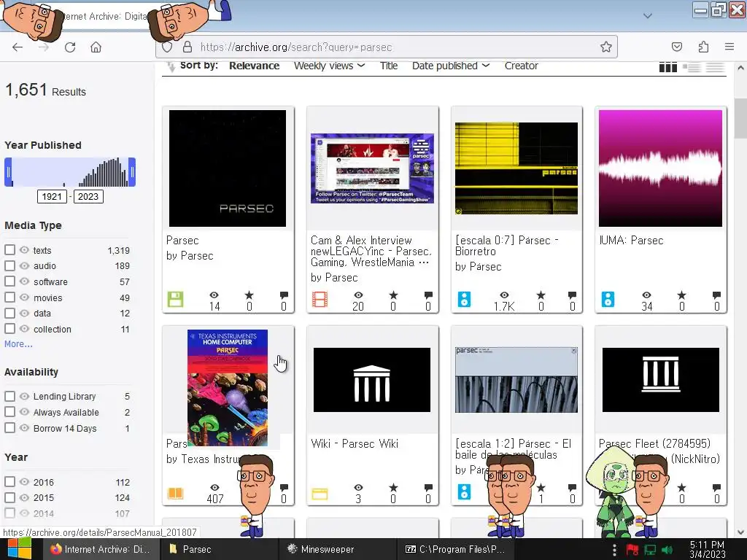747x560 pixels.
Task: Sort results by Relevance
Action: (x=254, y=66)
